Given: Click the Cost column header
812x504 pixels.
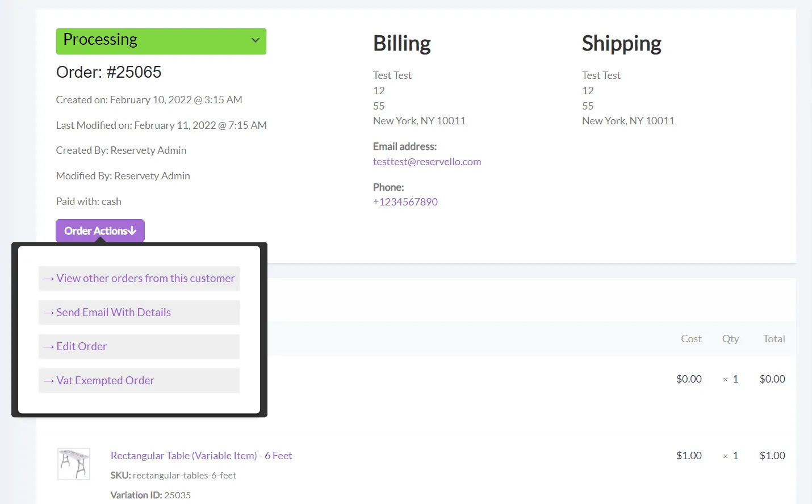Looking at the screenshot, I should (690, 338).
